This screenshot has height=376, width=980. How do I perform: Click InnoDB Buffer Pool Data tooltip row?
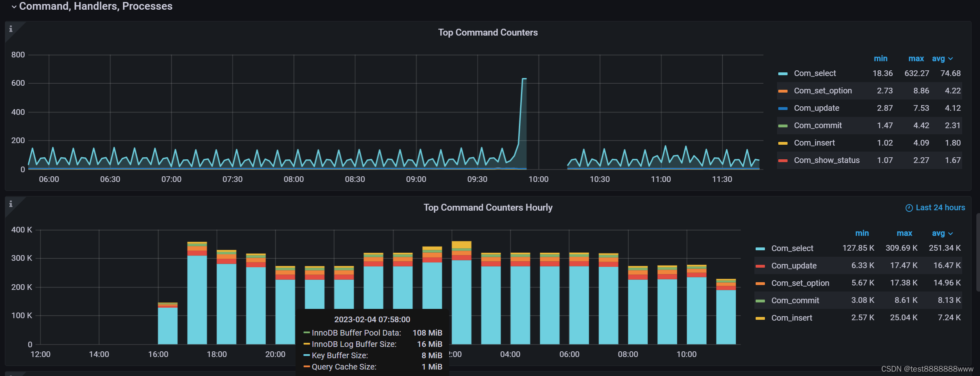[373, 333]
